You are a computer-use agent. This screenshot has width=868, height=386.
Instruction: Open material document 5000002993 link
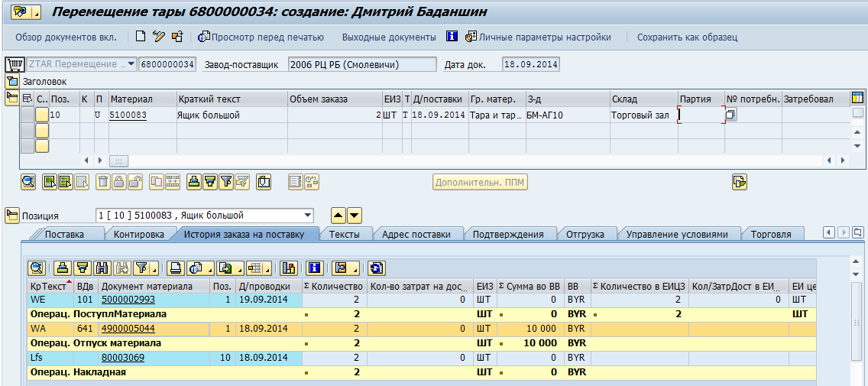128,300
